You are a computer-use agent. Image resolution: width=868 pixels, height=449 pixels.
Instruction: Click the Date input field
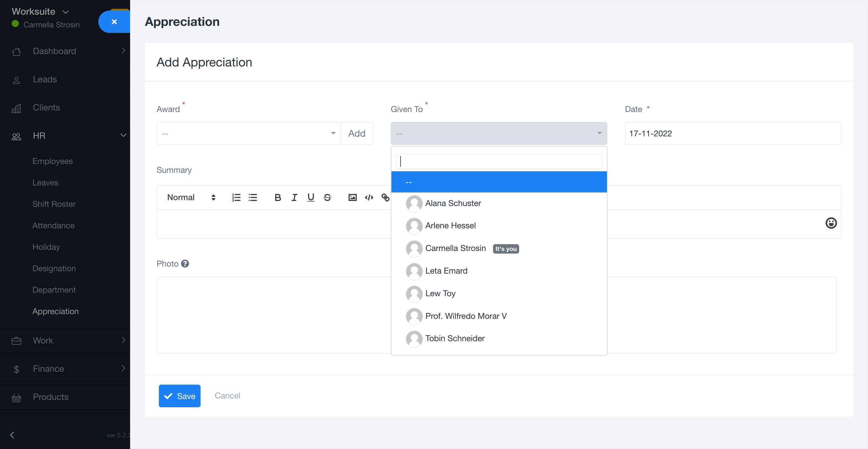tap(733, 133)
